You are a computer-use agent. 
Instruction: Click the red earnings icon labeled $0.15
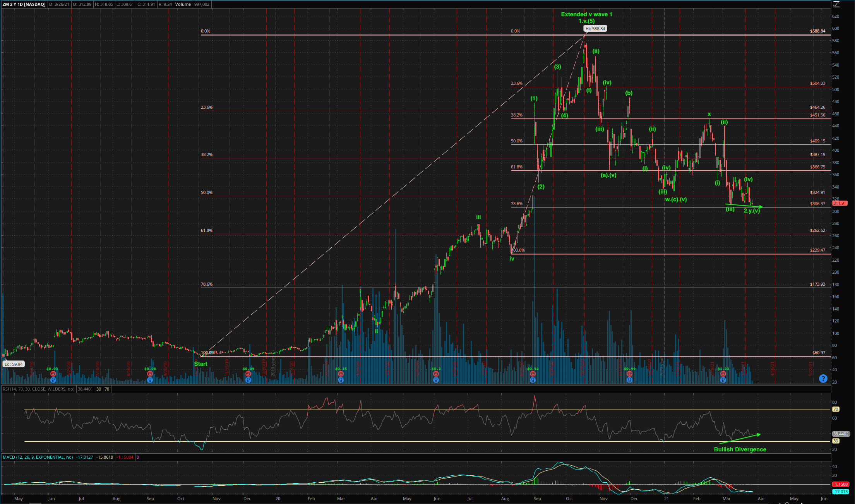341,374
